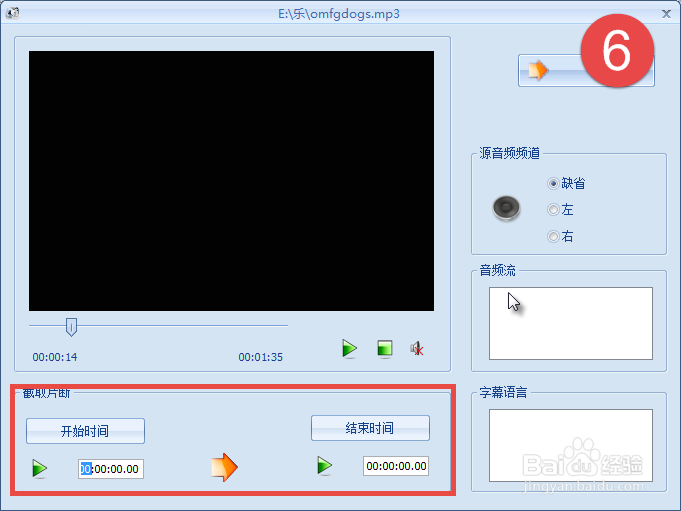Select the 右 audio channel option
The image size is (681, 511).
click(x=560, y=236)
